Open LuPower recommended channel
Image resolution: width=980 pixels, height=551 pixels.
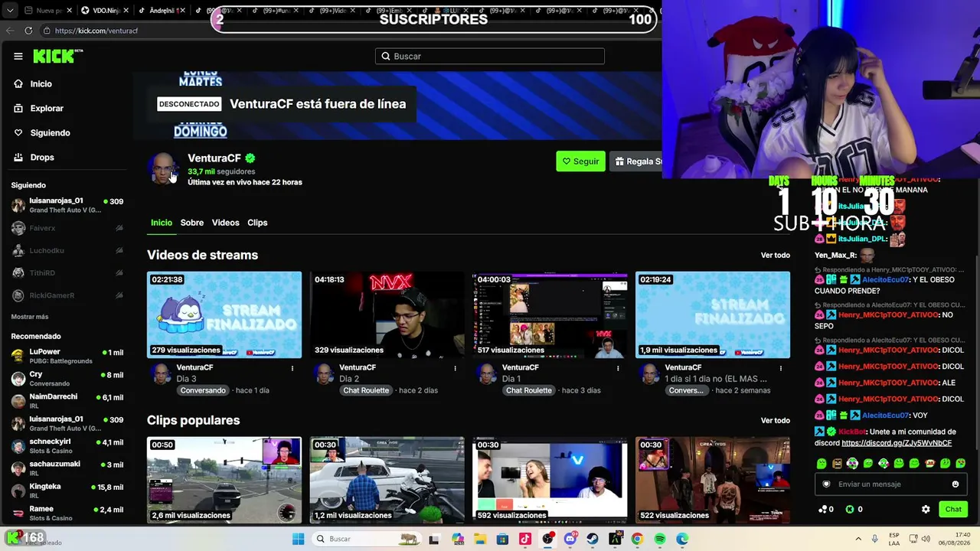(67, 356)
